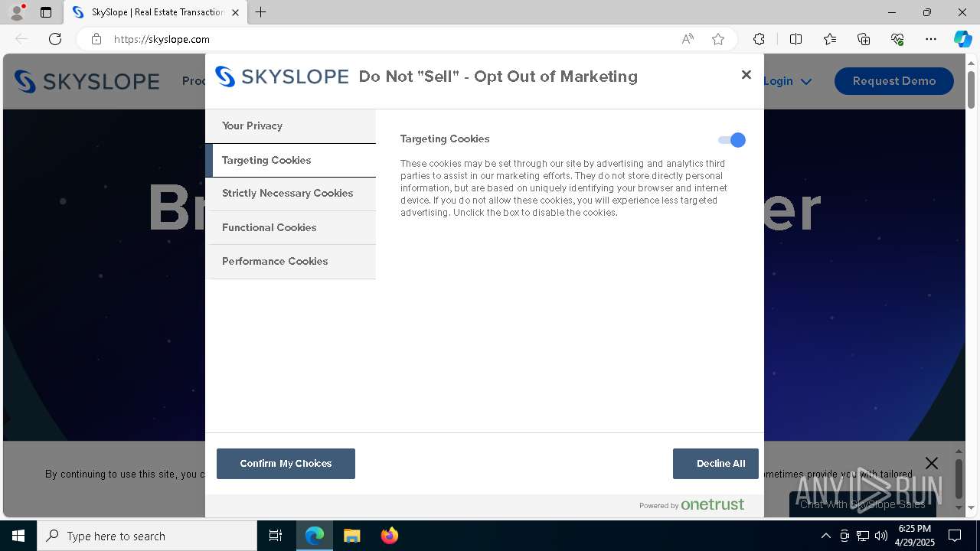Click the taskbar search box

click(147, 536)
